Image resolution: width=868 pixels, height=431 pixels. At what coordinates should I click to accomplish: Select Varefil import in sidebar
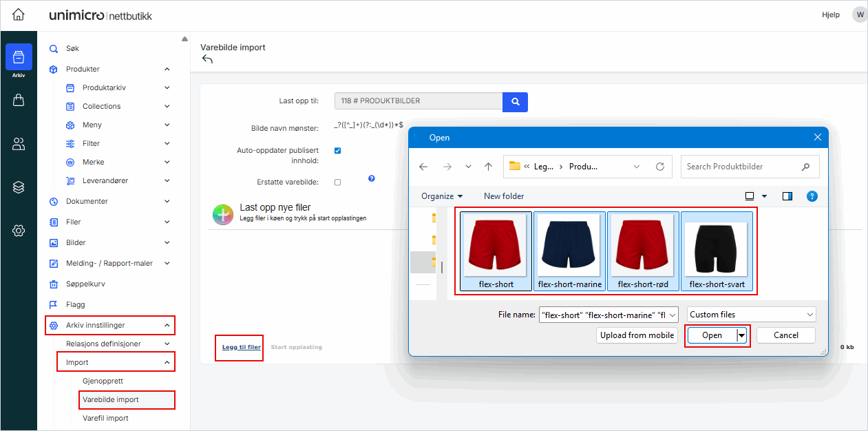(105, 418)
